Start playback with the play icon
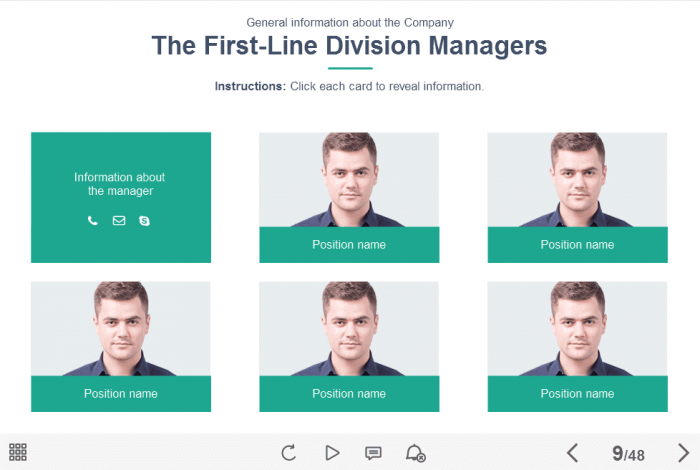700x470 pixels. coord(332,453)
